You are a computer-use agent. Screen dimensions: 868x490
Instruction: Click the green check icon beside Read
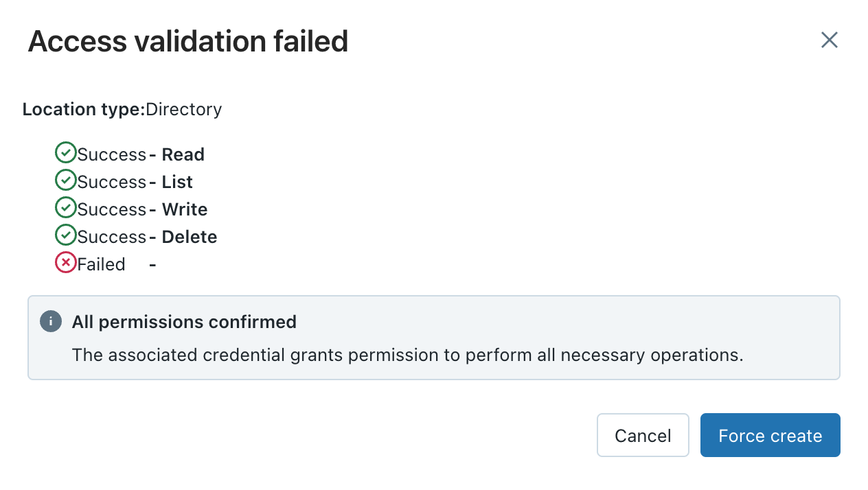pyautogui.click(x=66, y=152)
